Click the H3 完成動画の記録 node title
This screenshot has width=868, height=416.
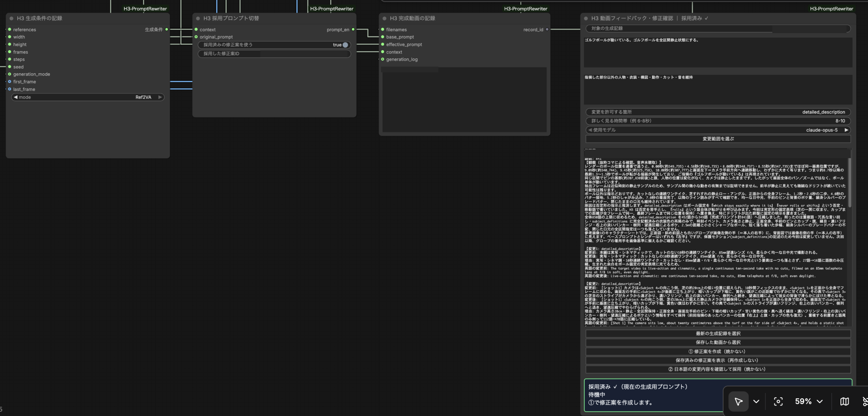(412, 18)
